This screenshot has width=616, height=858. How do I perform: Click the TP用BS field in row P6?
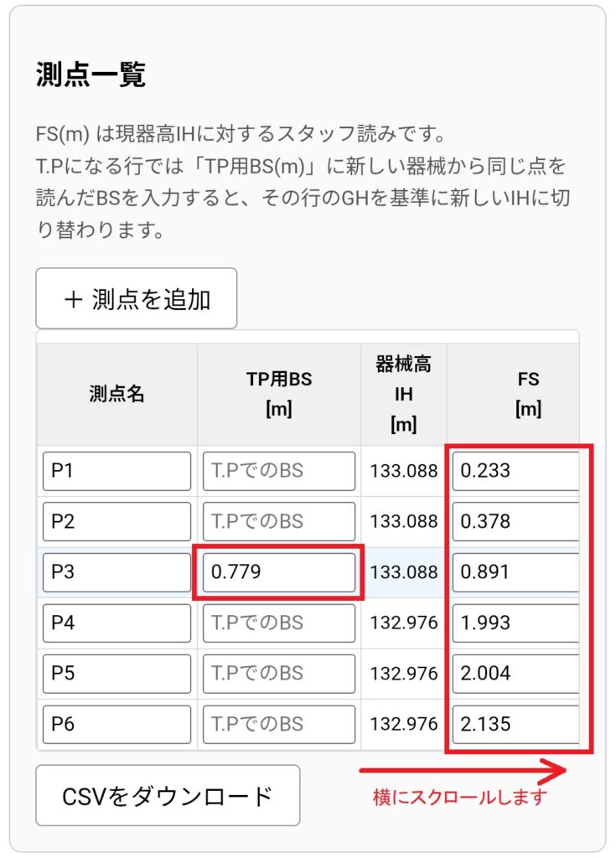pyautogui.click(x=279, y=724)
